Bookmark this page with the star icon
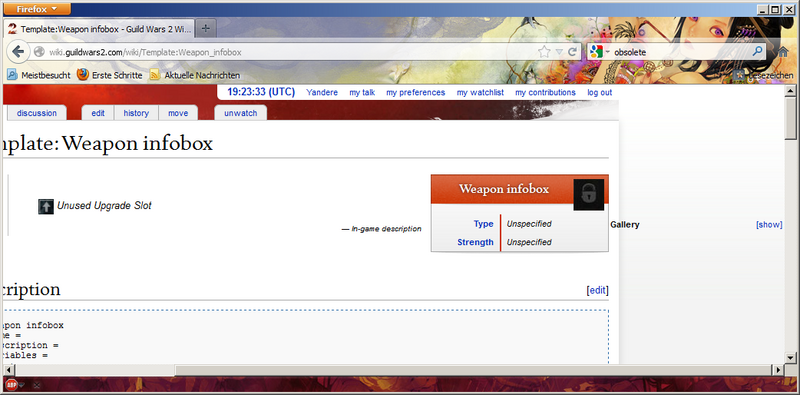Viewport: 800px width, 395px height. coord(544,52)
